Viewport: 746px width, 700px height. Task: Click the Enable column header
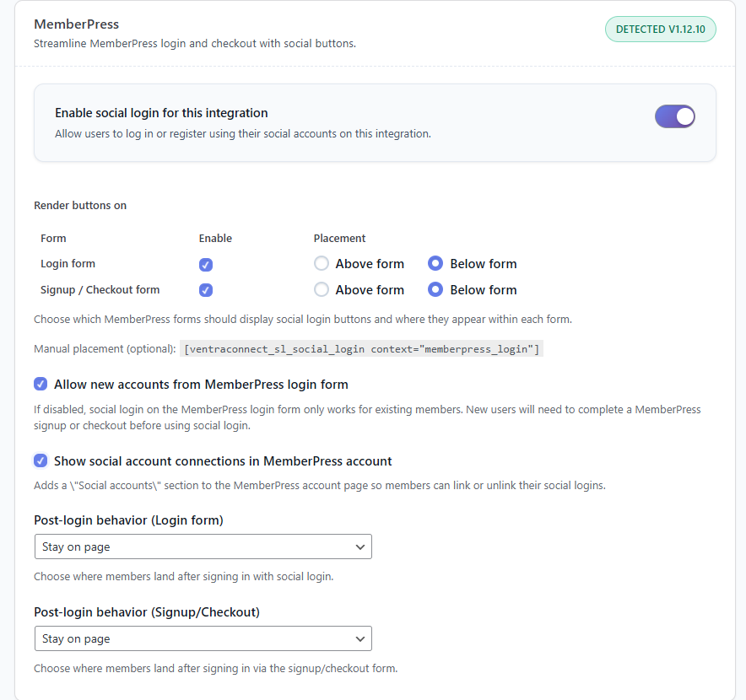coord(215,239)
